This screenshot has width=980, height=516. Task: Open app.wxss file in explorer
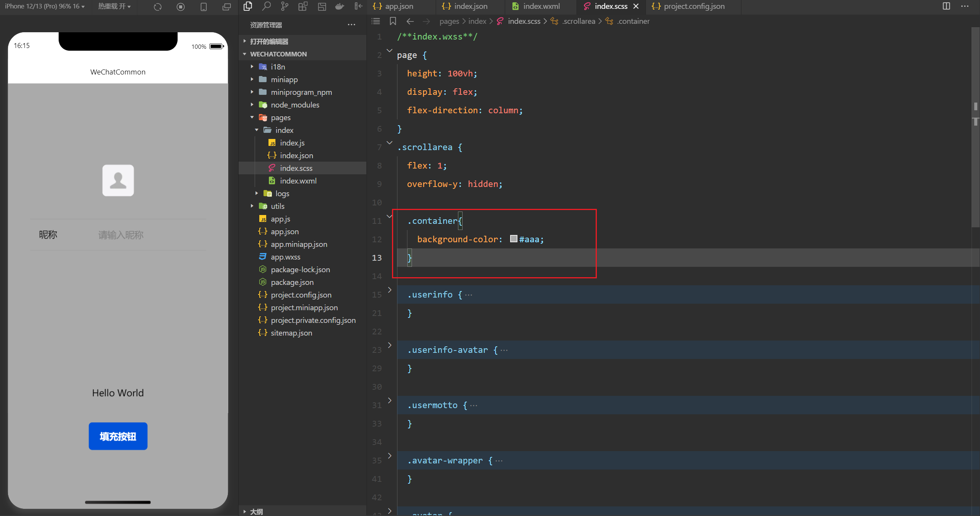click(x=285, y=257)
